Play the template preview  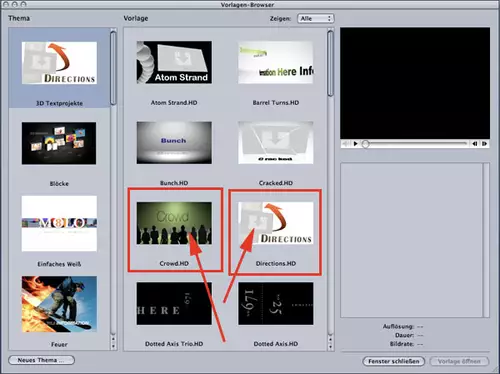click(x=355, y=144)
